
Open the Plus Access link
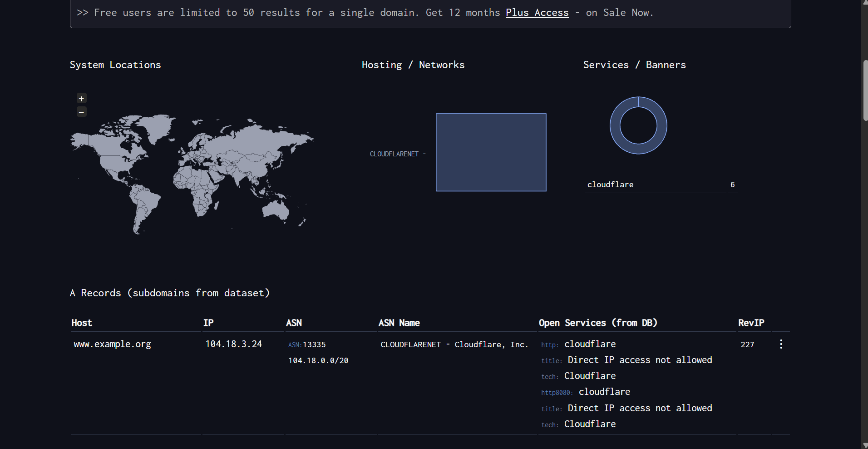pos(537,13)
